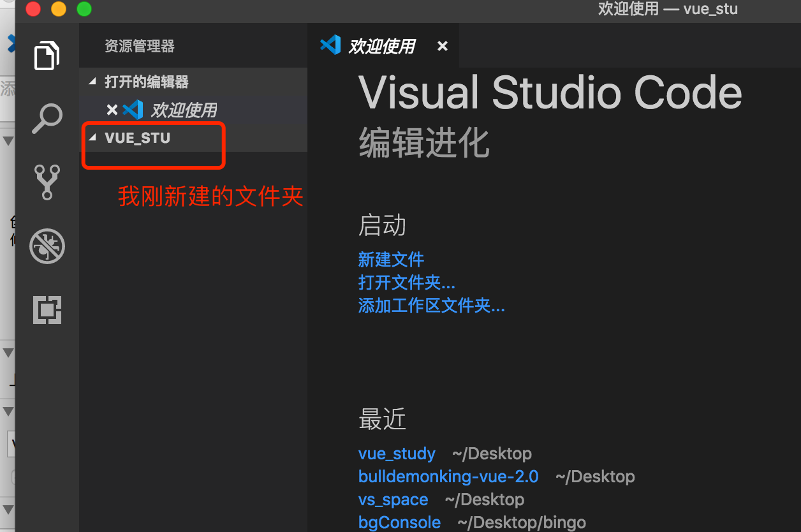Screen dimensions: 801x532
Task: Open the recent bgConsole project
Action: (399, 522)
